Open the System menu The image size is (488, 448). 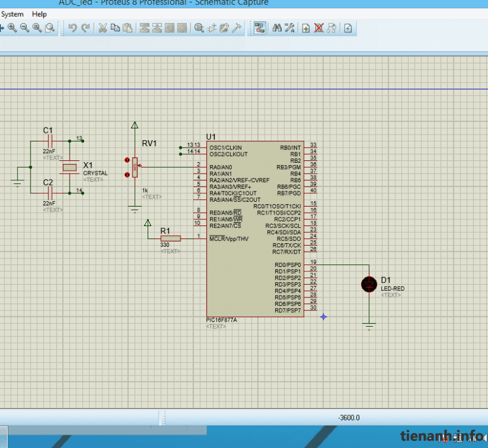pos(12,14)
